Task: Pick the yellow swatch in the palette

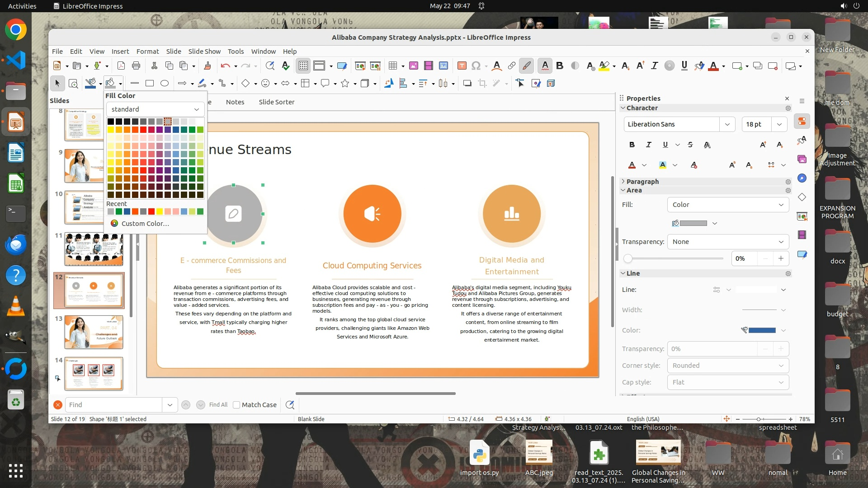Action: (111, 130)
